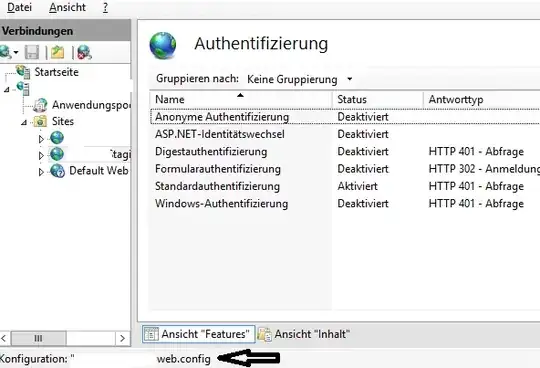The height and width of the screenshot is (368, 540).
Task: Click the globe icon of the 'tagi' site
Action: [x=57, y=154]
